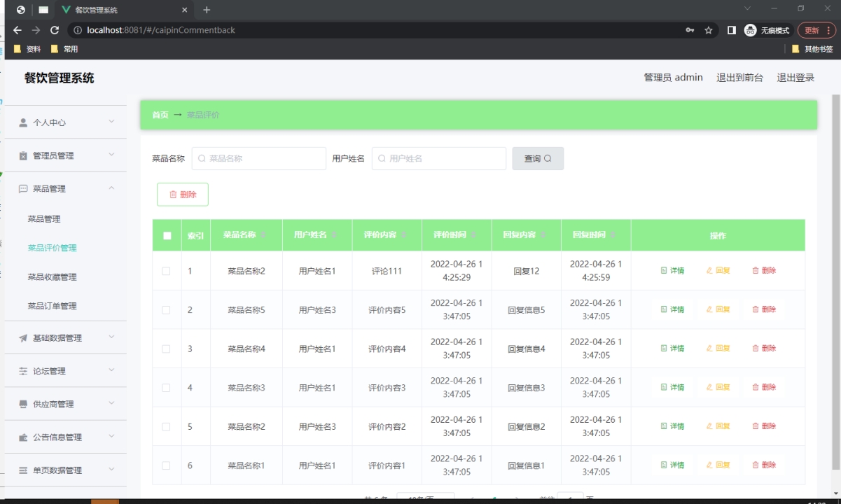Click 回复 for row 5 回复信息2
The image size is (841, 504).
pyautogui.click(x=718, y=426)
